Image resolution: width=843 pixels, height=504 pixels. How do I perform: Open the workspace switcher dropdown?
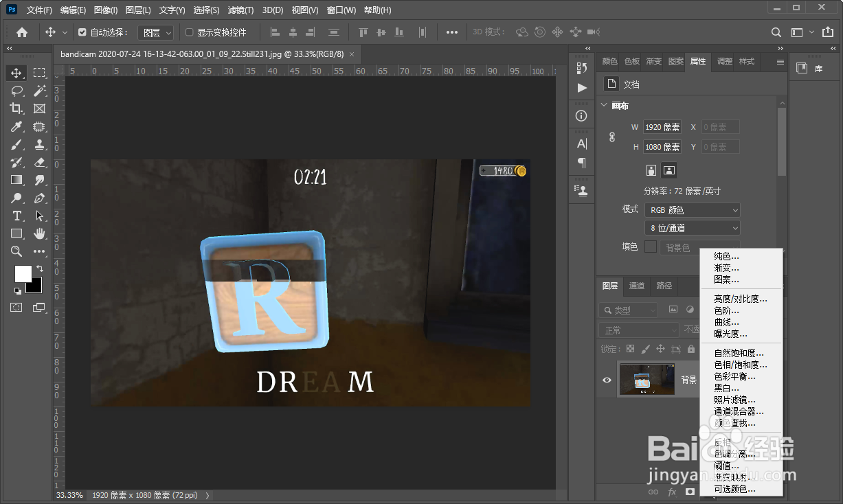(x=802, y=32)
